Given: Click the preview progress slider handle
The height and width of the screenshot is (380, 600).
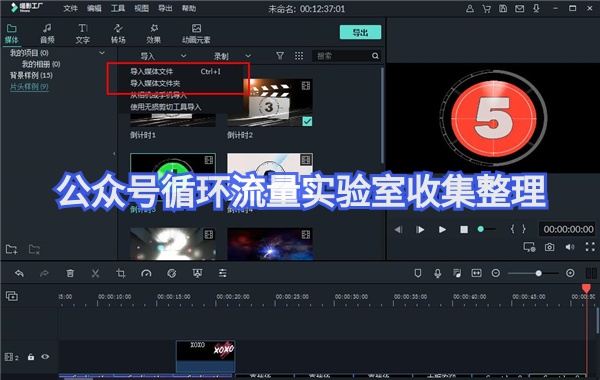Looking at the screenshot, I should 481,229.
